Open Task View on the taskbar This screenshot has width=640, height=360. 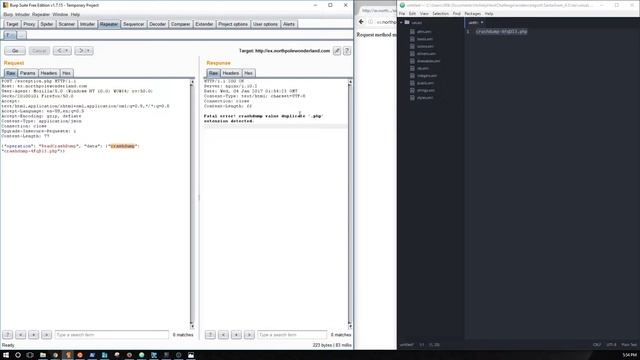click(30, 355)
